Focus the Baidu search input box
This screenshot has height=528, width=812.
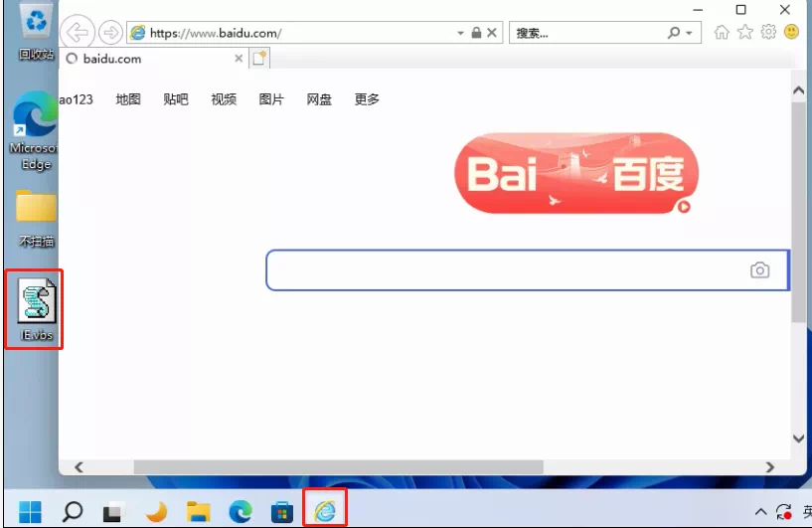click(527, 269)
